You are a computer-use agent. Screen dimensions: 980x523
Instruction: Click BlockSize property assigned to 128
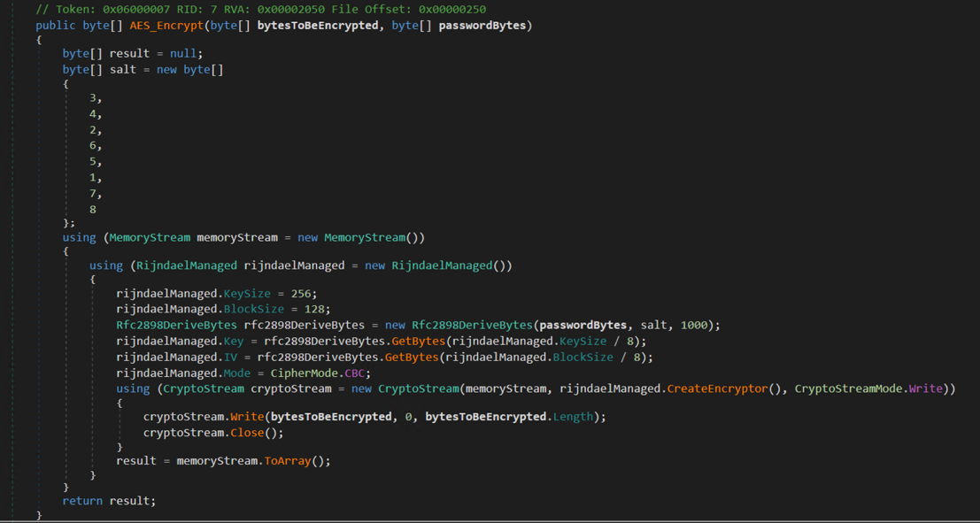tap(255, 309)
